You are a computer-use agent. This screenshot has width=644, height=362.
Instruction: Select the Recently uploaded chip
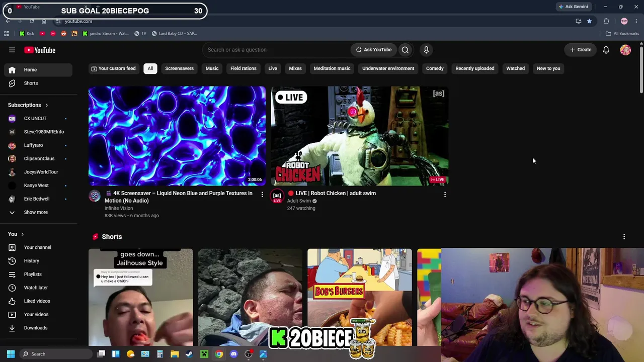point(475,68)
